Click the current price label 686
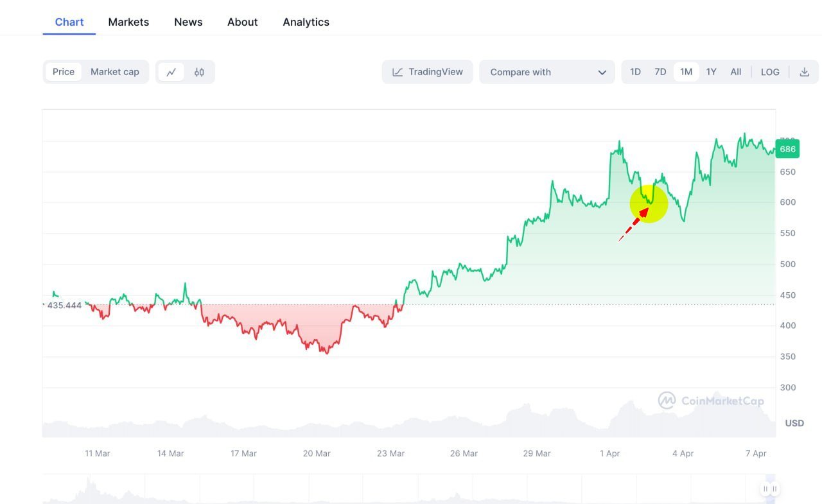 point(788,149)
